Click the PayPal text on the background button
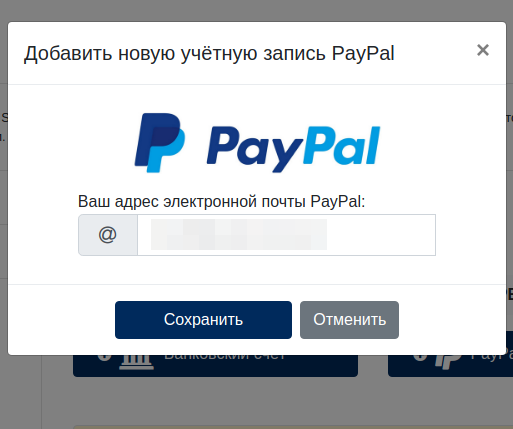The image size is (513, 429). tap(492, 358)
